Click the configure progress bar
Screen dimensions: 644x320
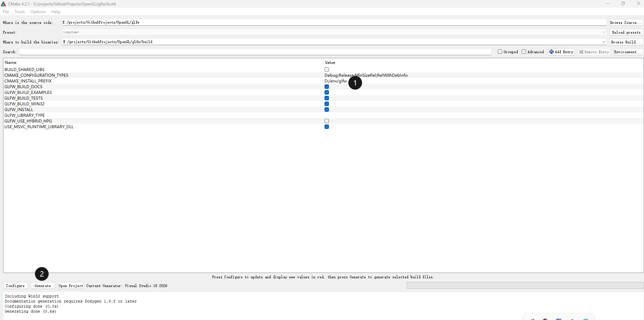[525, 285]
